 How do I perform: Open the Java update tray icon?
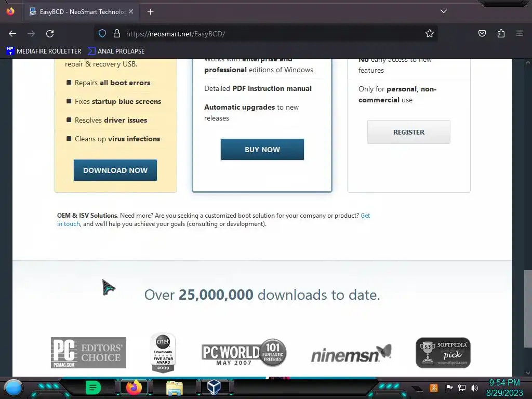click(434, 388)
